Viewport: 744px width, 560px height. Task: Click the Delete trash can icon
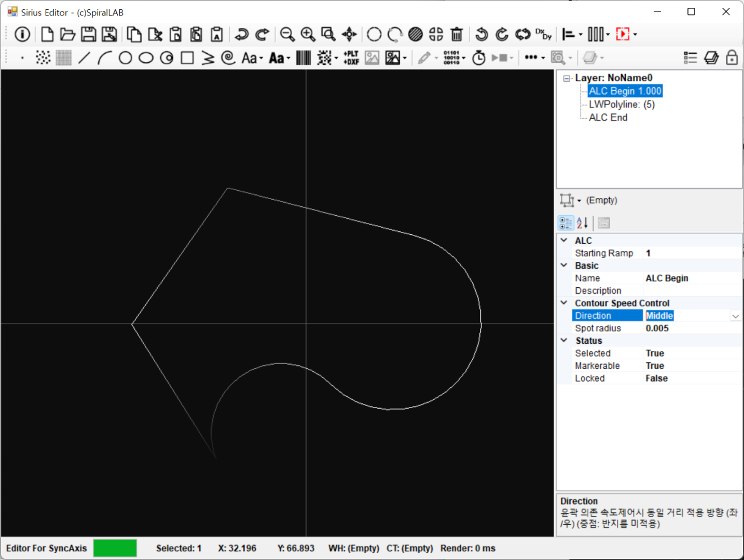click(457, 34)
